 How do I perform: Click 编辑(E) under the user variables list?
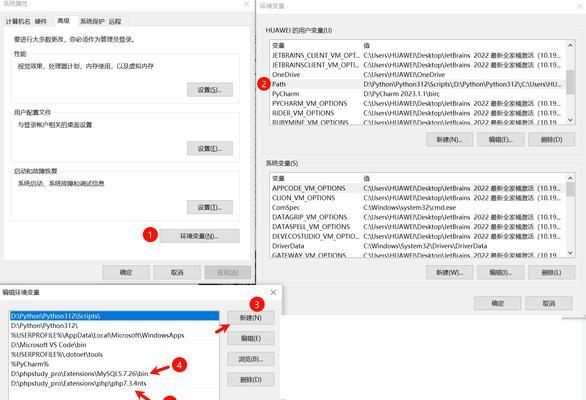pos(500,139)
